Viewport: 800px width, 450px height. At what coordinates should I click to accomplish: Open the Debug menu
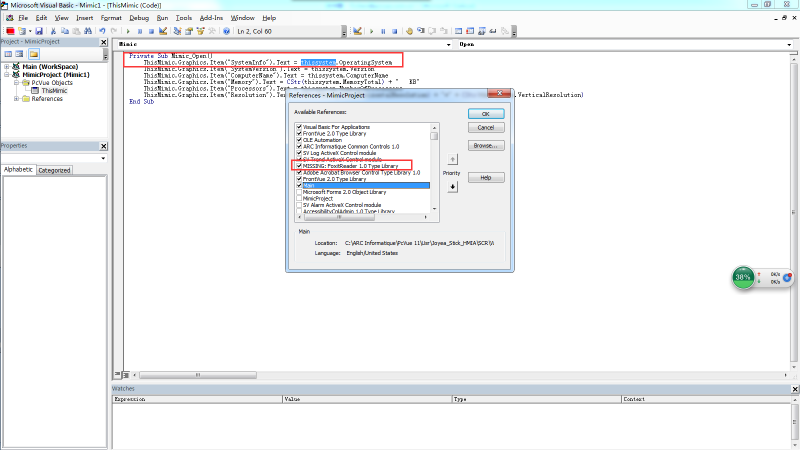(x=139, y=18)
